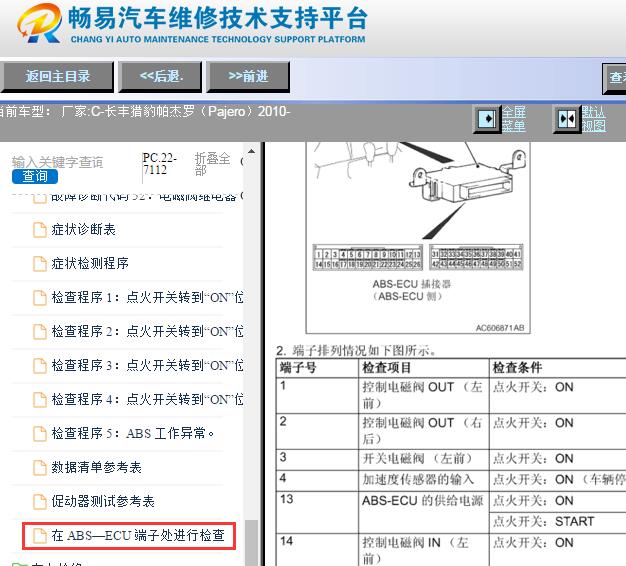626x566 pixels.
Task: Open 促动器测试参考表 tree item
Action: 103,501
